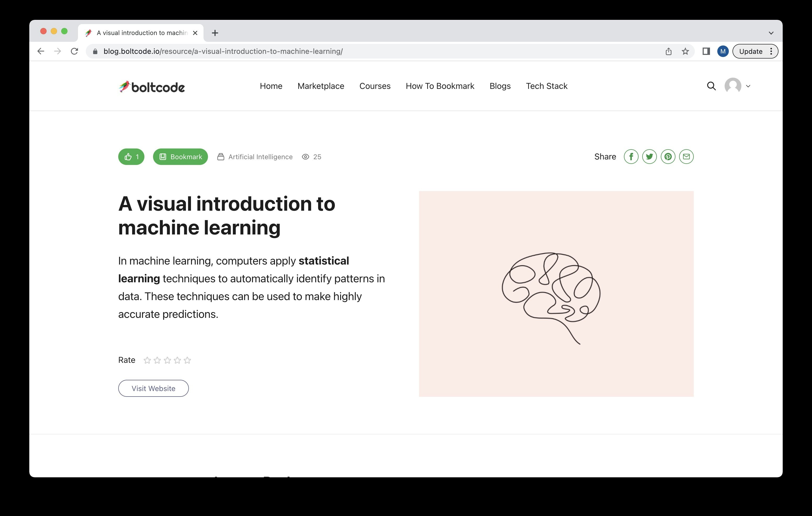This screenshot has height=516, width=812.
Task: Open the site search magnifier
Action: (711, 86)
